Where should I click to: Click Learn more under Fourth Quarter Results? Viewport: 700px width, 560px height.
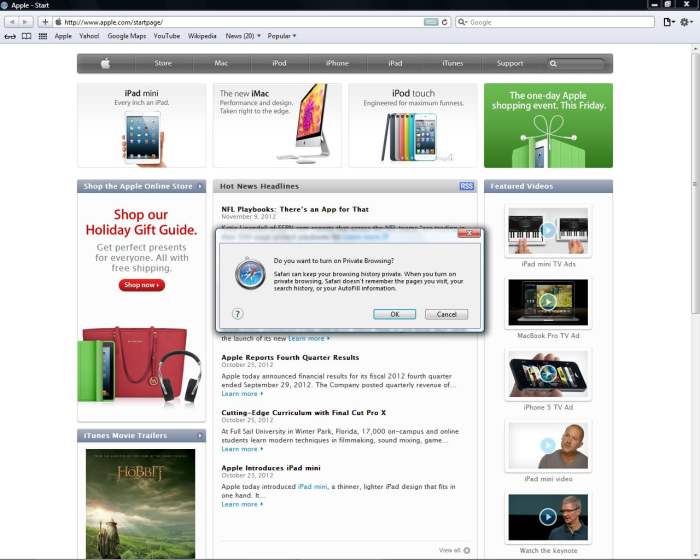coord(242,394)
